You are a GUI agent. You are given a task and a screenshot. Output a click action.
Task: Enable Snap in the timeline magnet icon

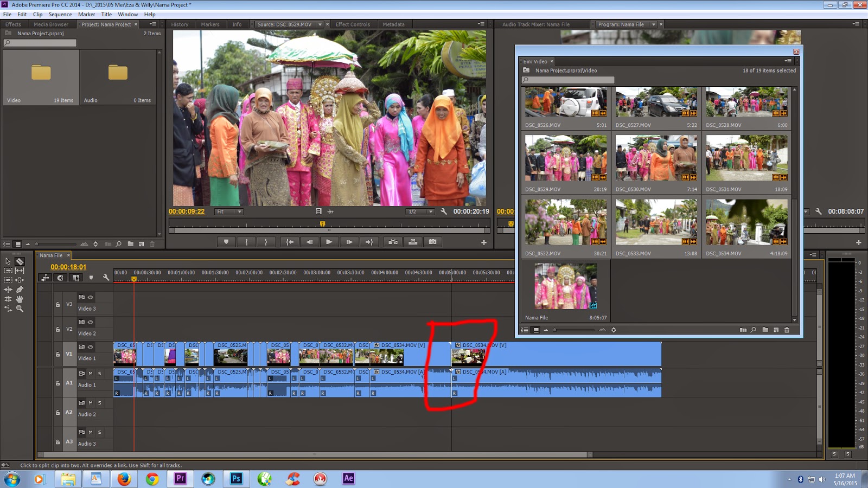[x=60, y=278]
